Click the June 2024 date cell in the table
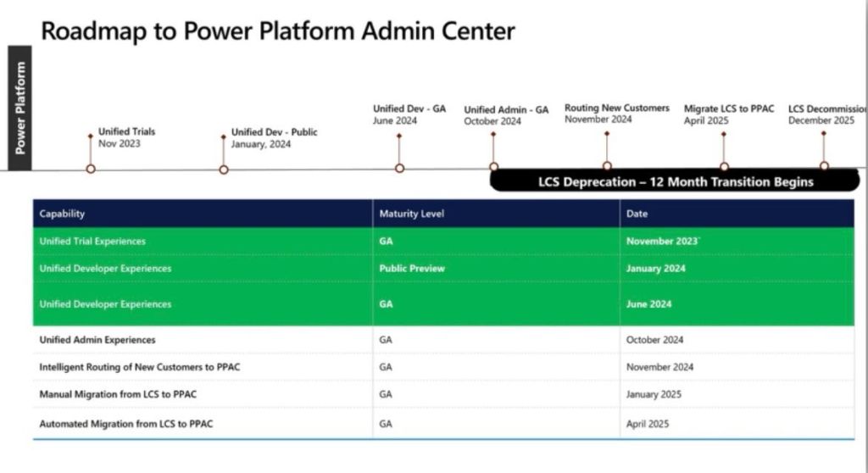Image resolution: width=868 pixels, height=473 pixels. click(x=737, y=303)
